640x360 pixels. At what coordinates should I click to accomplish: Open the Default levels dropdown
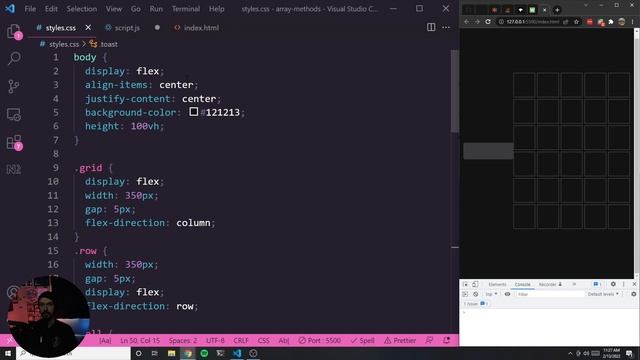click(603, 294)
